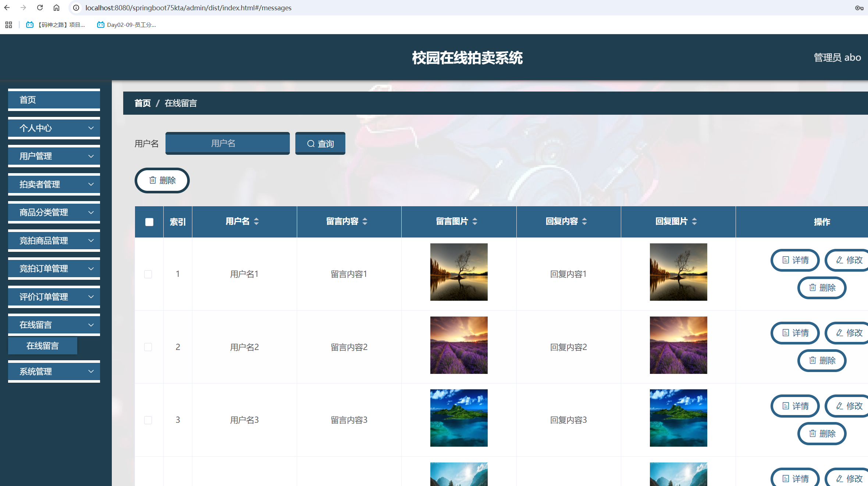Image resolution: width=868 pixels, height=486 pixels.
Task: Open the 回复图片 lavender thumbnail in row 2
Action: point(679,345)
